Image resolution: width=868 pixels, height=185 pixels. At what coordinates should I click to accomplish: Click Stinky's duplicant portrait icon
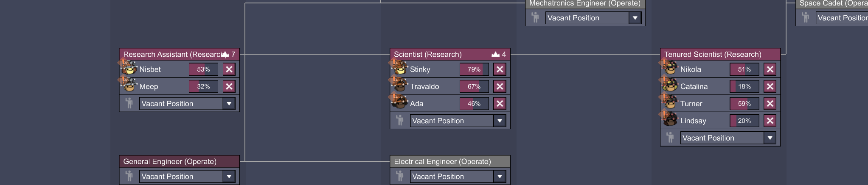coord(400,69)
